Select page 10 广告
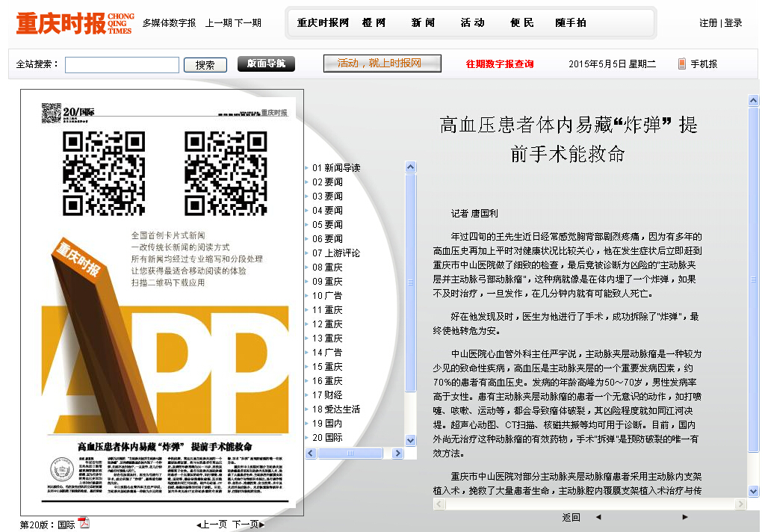Image resolution: width=762 pixels, height=532 pixels. [327, 295]
